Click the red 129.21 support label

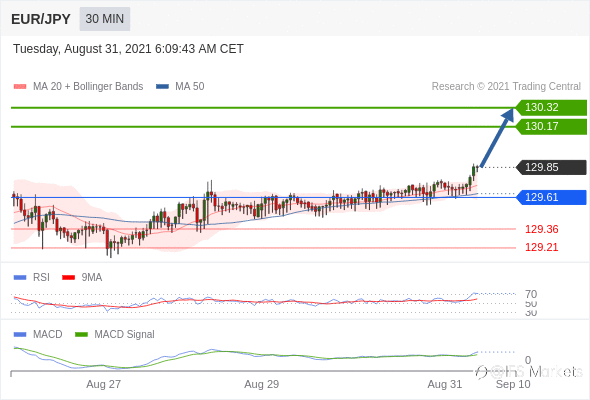[x=541, y=247]
